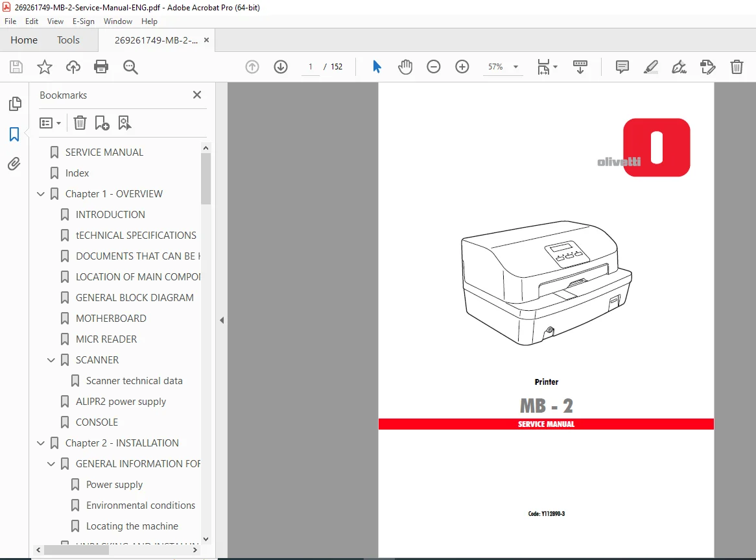Jump to Environmental conditions bookmark
Viewport: 756px width, 560px height.
pyautogui.click(x=141, y=505)
